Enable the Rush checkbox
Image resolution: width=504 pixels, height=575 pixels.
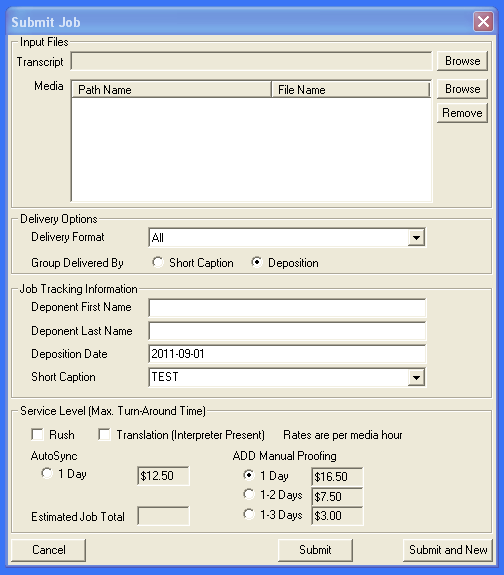37,435
